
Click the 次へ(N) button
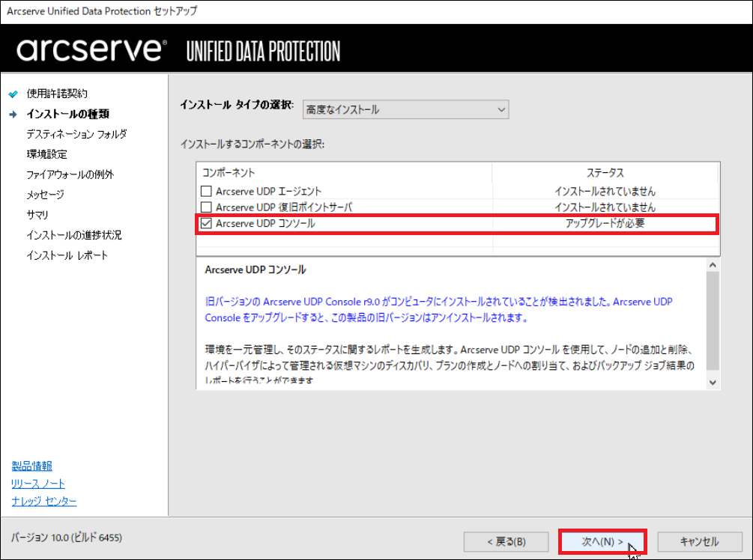(602, 542)
